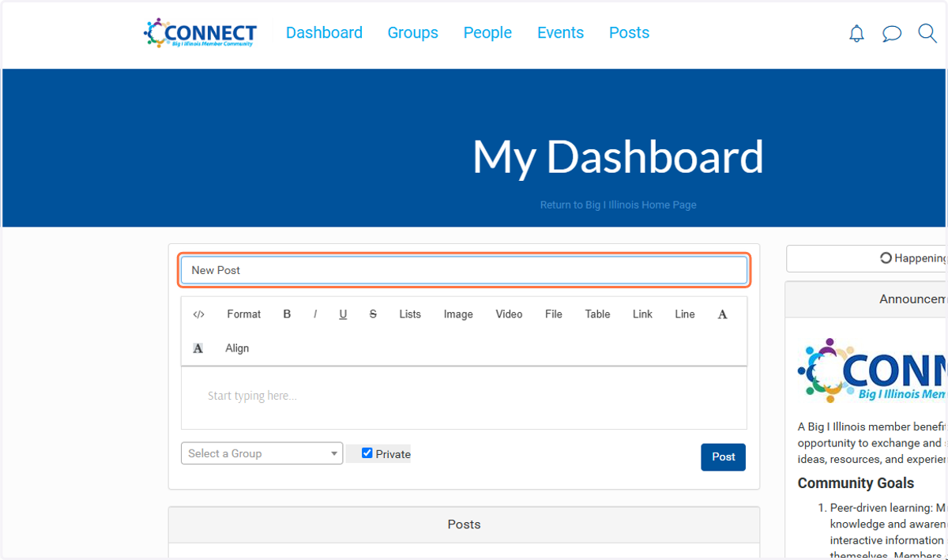Click the My Dashboard title
The image size is (948, 560).
(618, 156)
